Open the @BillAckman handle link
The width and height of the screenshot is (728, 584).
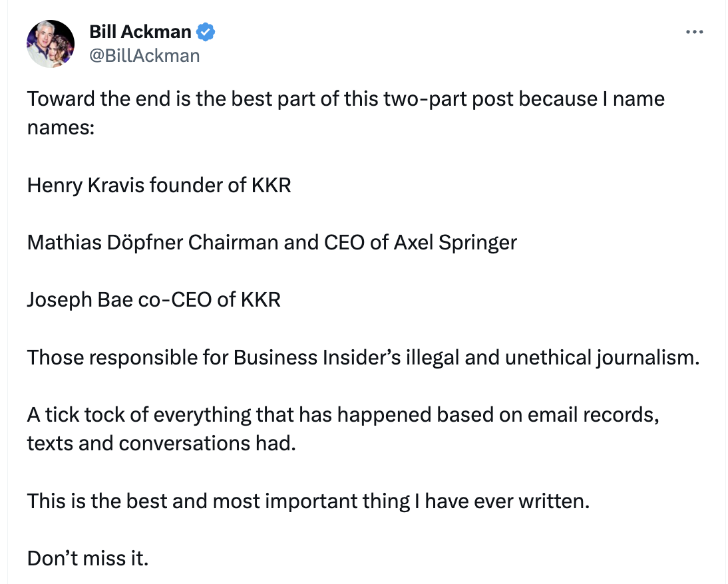coord(144,55)
